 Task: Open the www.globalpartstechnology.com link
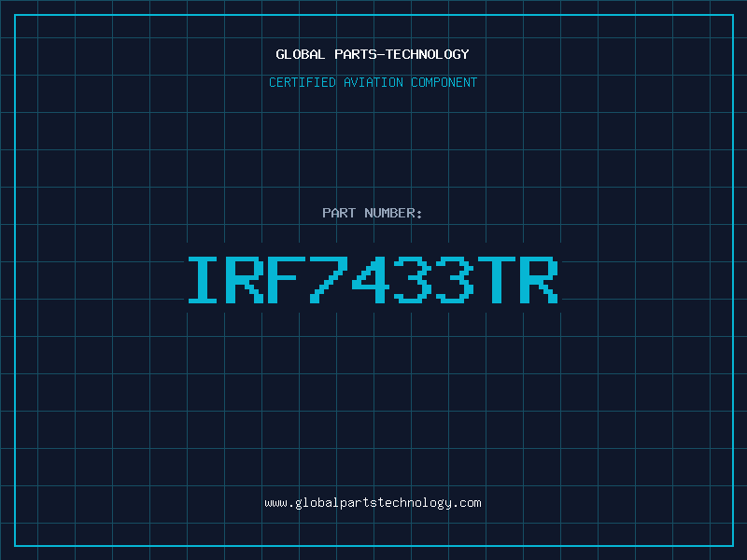click(x=373, y=503)
